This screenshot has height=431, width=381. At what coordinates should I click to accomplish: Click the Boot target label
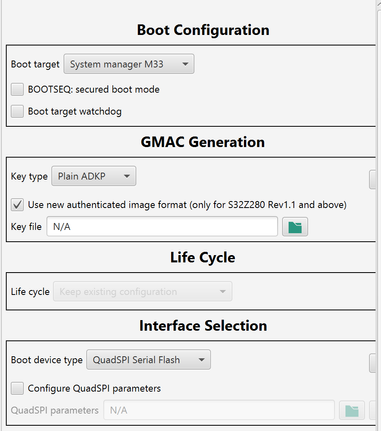click(x=35, y=64)
